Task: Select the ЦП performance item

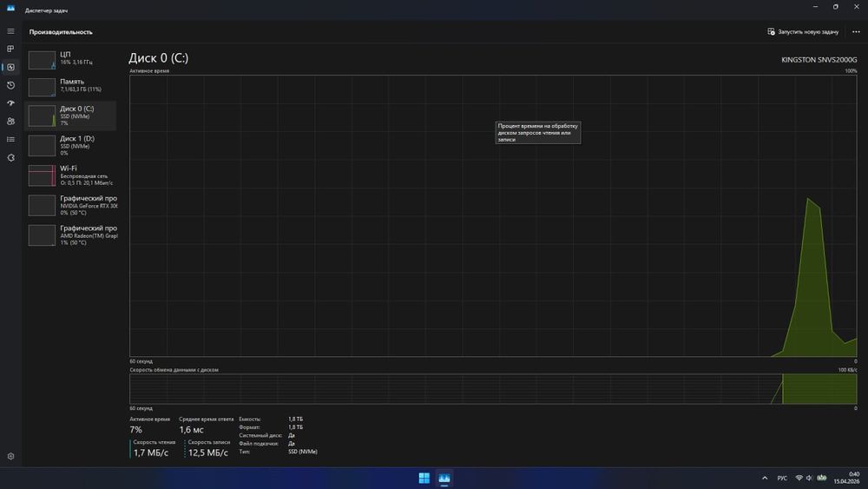Action: (71, 59)
